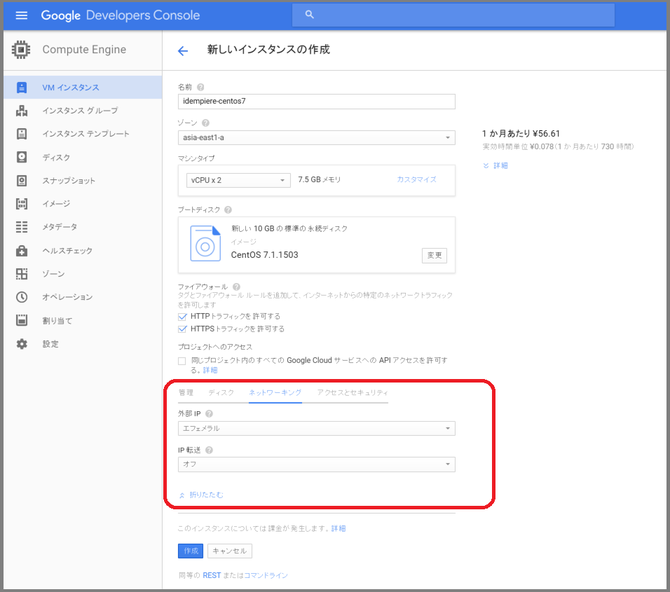Image resolution: width=670 pixels, height=592 pixels.
Task: Click the 1 か月あたり ¥56.61 price text
Action: tap(521, 133)
